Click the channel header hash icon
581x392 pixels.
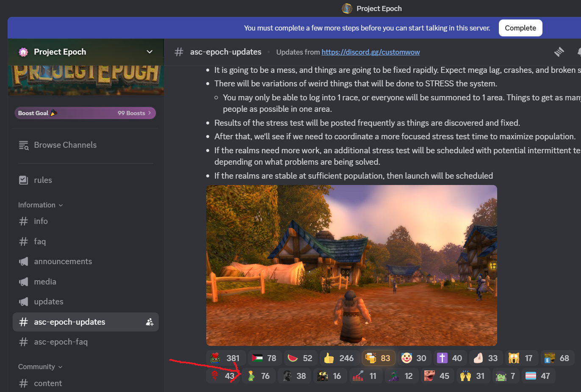(179, 52)
